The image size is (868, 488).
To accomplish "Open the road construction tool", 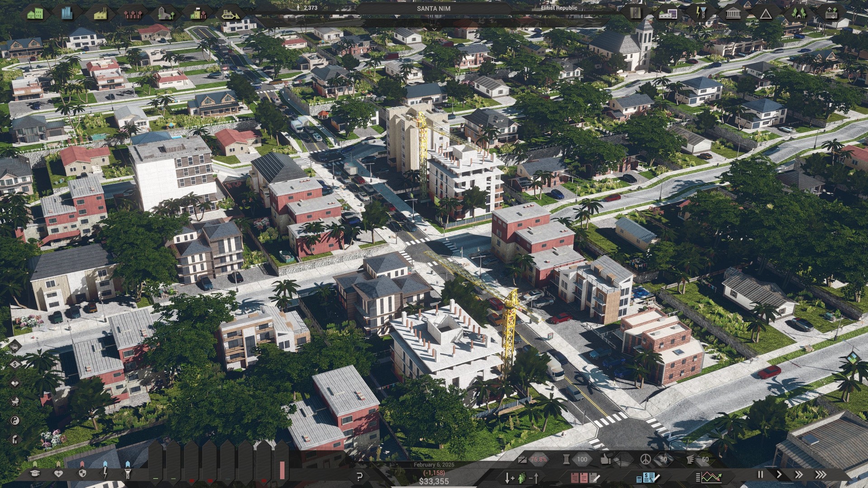I will (636, 14).
